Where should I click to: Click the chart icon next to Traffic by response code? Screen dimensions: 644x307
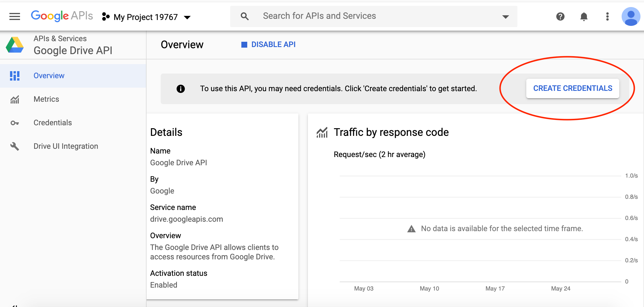(x=322, y=133)
